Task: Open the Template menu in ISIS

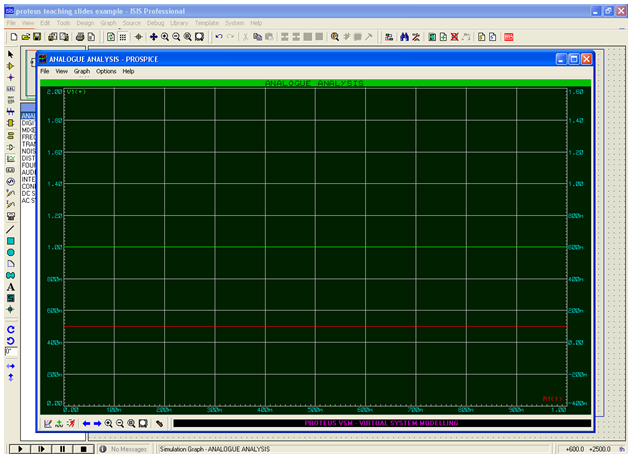Action: (206, 22)
